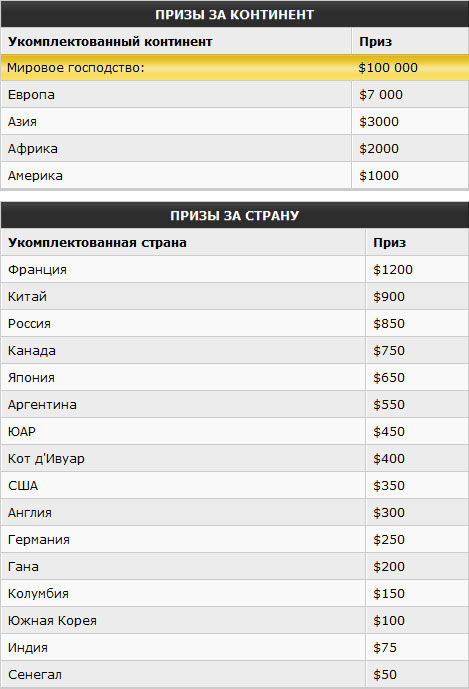Select the Европа continent row
Screen dimensions: 469x689
click(234, 94)
